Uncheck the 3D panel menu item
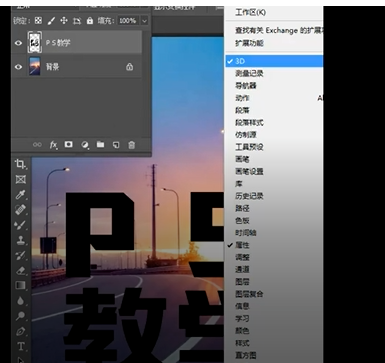 (274, 61)
